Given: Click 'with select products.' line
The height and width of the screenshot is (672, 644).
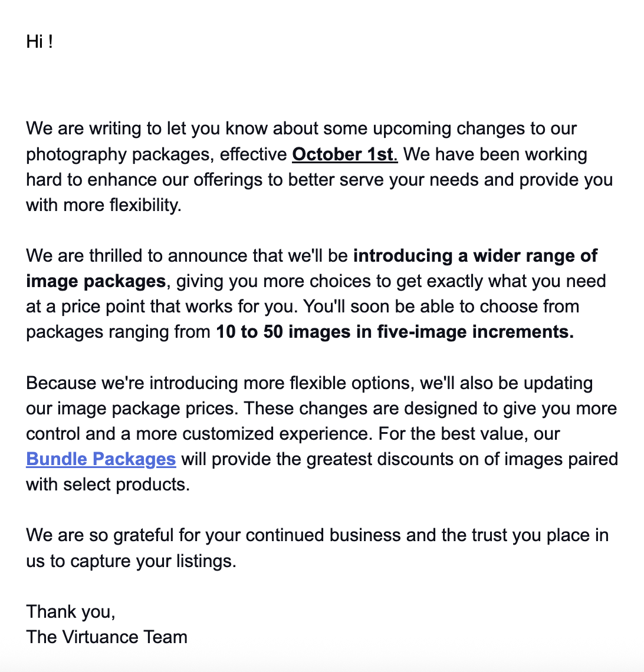Looking at the screenshot, I should 108,485.
